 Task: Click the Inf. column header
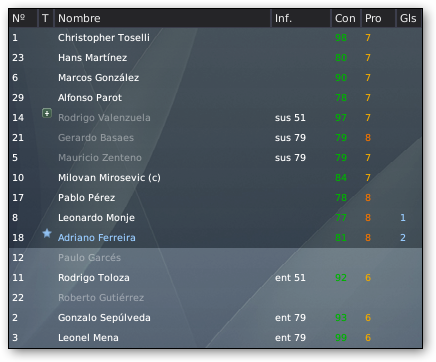click(x=301, y=18)
